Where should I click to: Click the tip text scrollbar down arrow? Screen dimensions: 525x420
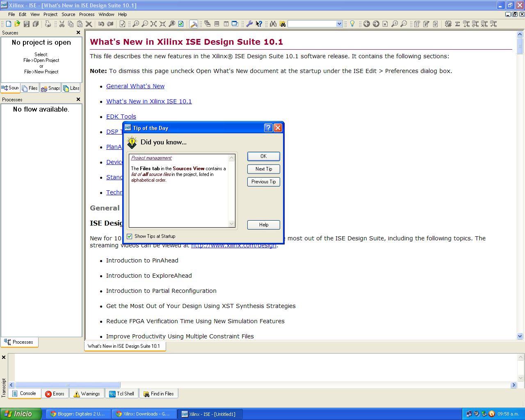(x=232, y=224)
